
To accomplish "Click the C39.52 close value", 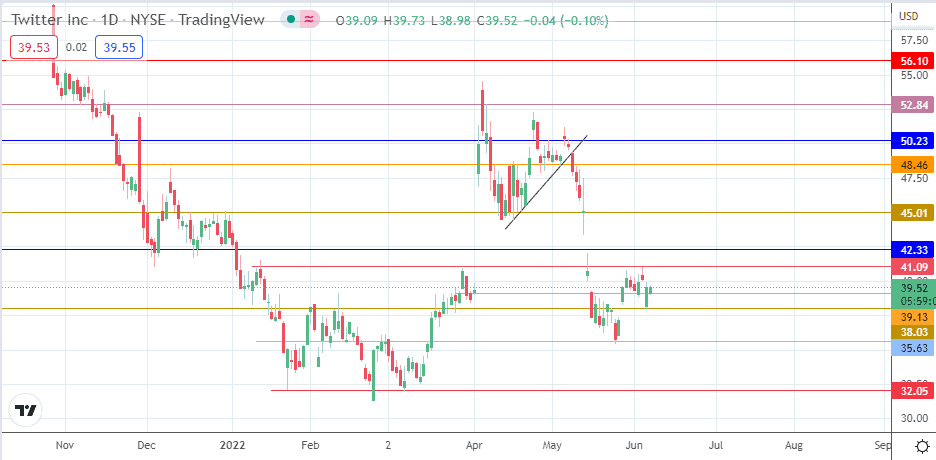I will coord(497,21).
